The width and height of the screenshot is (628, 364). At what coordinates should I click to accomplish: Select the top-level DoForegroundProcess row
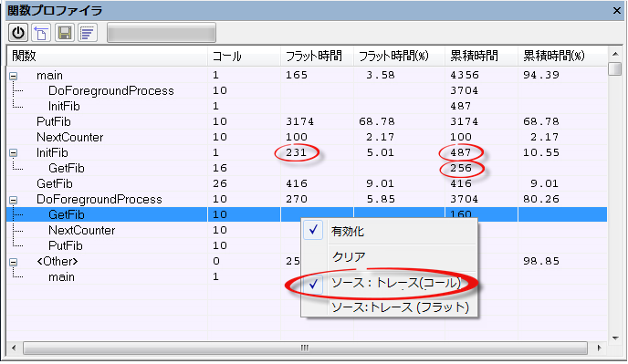[x=308, y=200]
